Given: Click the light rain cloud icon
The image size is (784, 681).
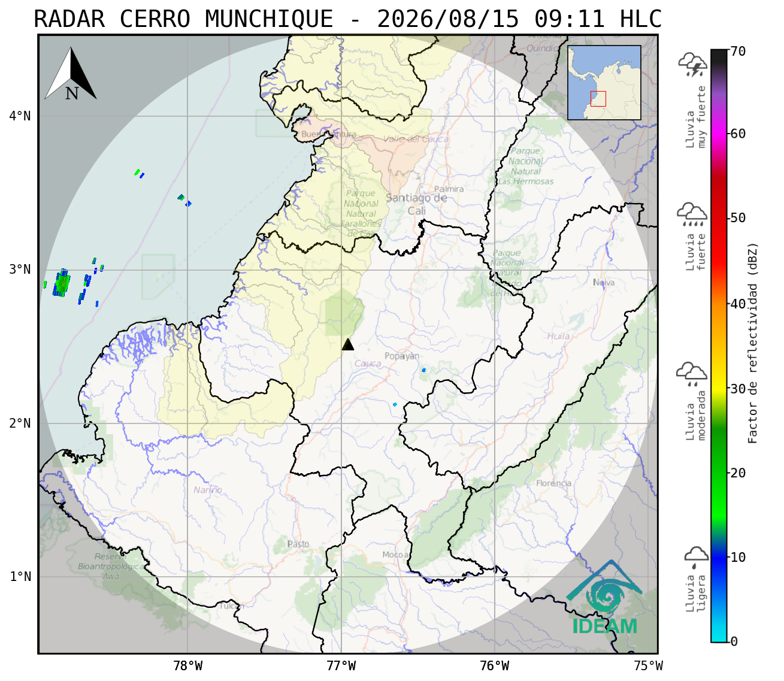Looking at the screenshot, I should [696, 558].
